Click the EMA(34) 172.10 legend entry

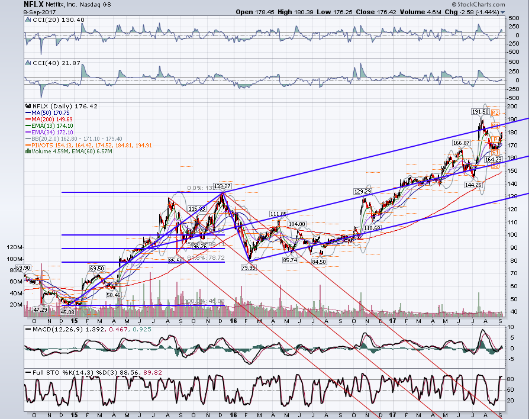point(49,132)
